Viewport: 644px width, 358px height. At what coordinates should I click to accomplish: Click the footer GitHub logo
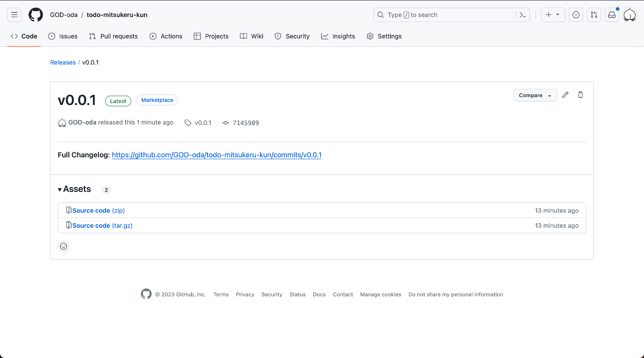pos(146,294)
